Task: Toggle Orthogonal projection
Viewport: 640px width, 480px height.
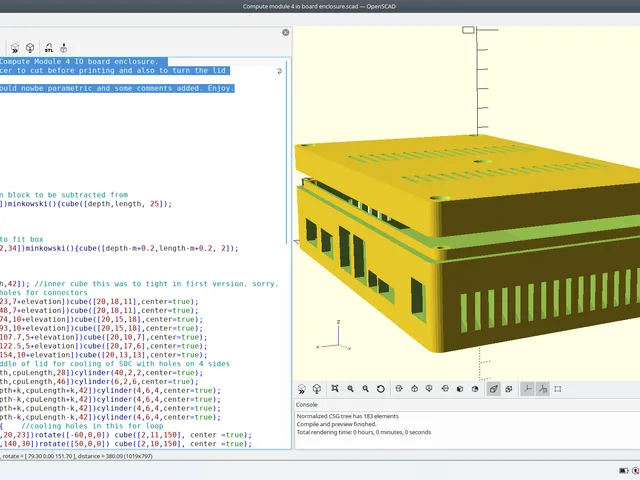Action: pos(509,389)
